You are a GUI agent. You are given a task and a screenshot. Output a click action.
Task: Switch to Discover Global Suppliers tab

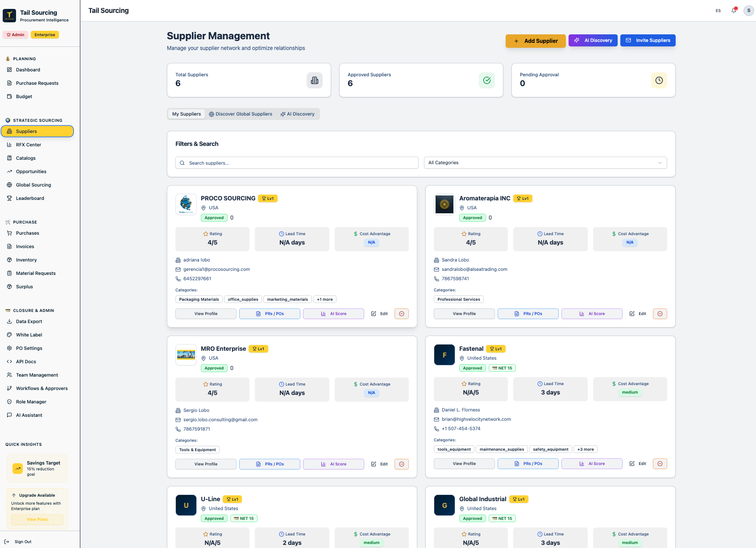click(x=241, y=114)
